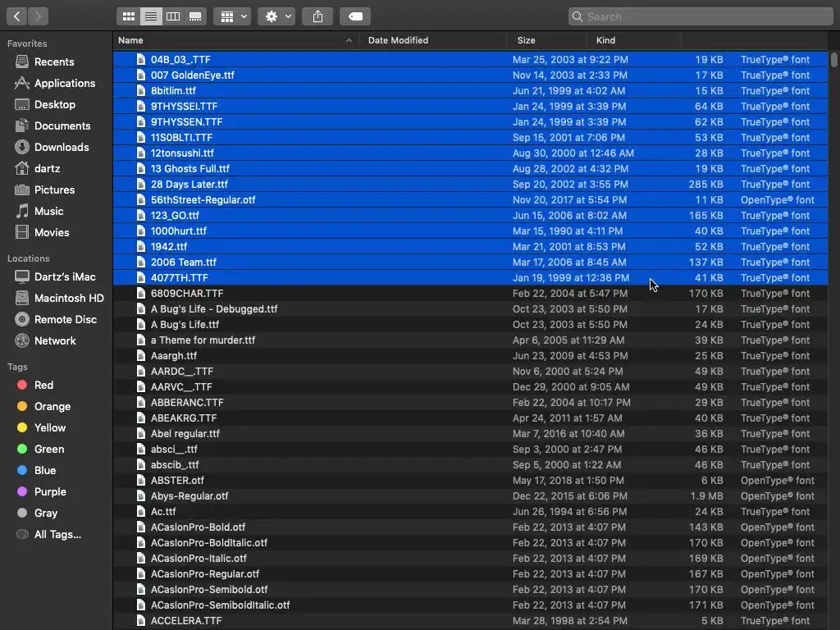The image size is (840, 630).
Task: Switch to gallery view
Action: click(195, 16)
